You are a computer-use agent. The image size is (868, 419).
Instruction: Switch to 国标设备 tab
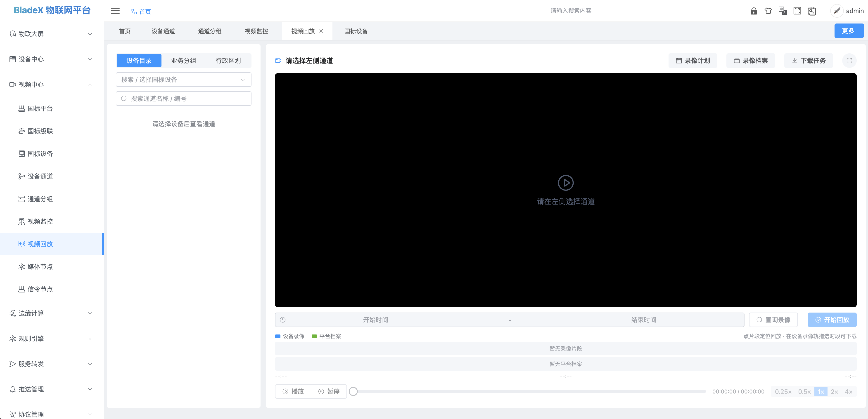point(356,31)
